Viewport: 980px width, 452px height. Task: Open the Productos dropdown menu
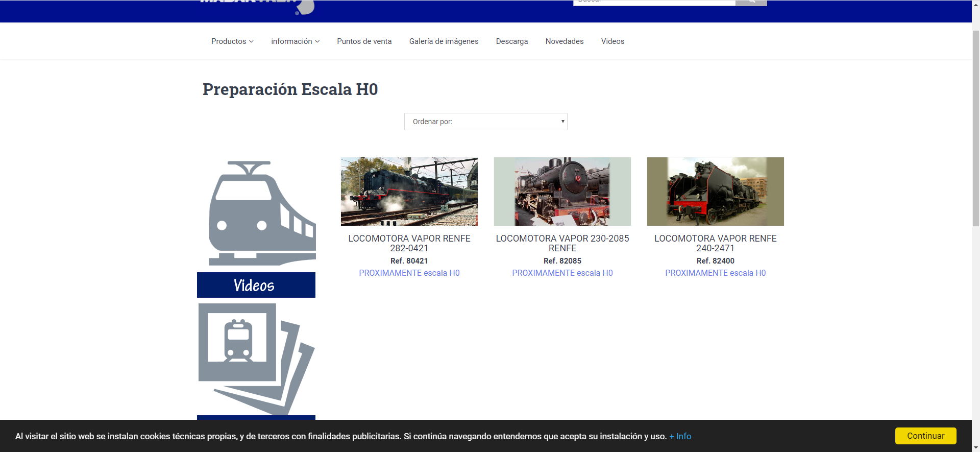tap(232, 41)
